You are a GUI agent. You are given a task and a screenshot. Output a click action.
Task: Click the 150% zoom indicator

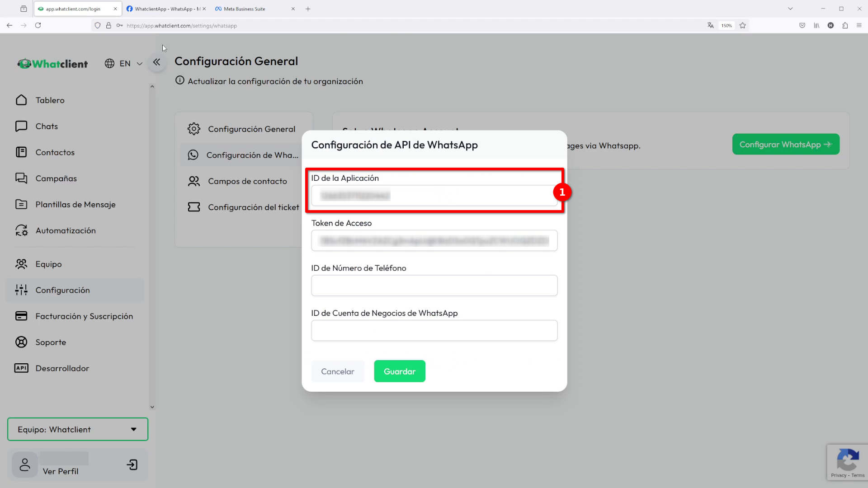[x=726, y=26]
